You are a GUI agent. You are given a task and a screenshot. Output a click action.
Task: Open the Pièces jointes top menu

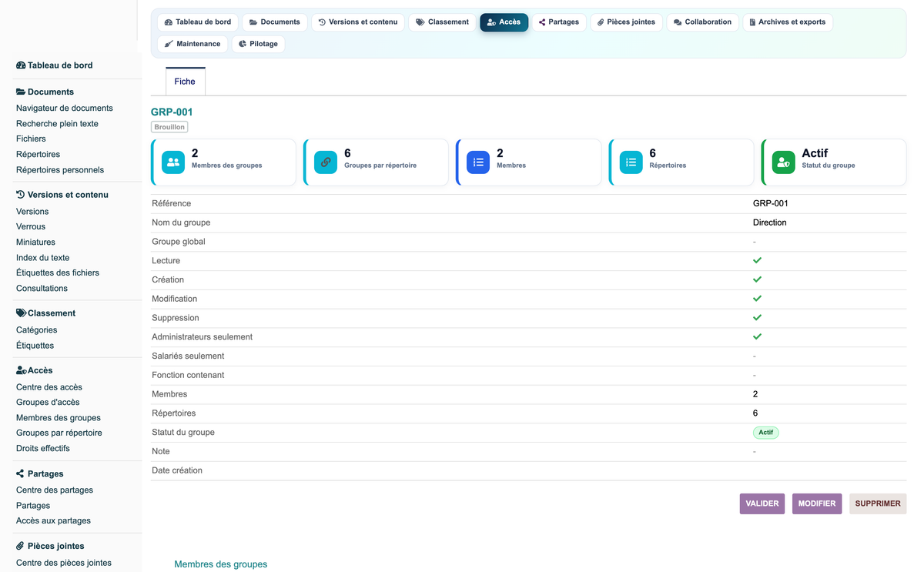pos(627,22)
